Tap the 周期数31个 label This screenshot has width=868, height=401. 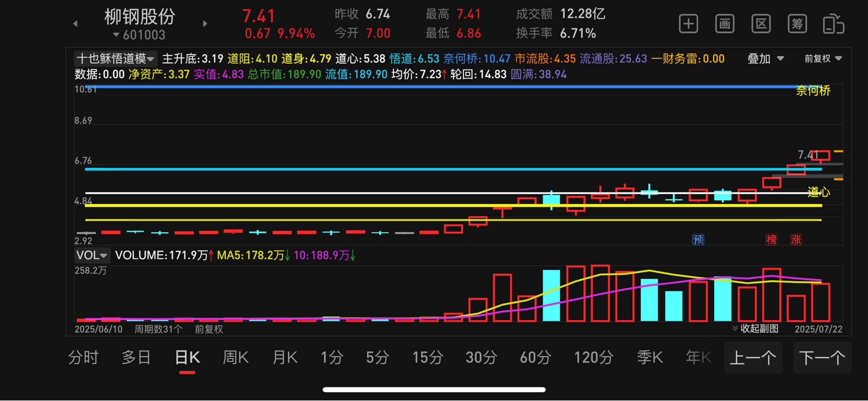158,329
